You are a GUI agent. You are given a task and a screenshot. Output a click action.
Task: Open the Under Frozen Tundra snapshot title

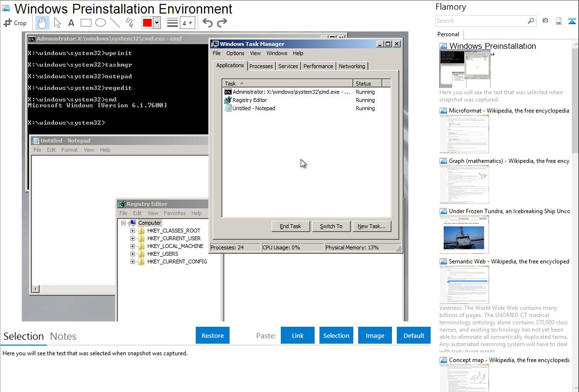point(509,211)
